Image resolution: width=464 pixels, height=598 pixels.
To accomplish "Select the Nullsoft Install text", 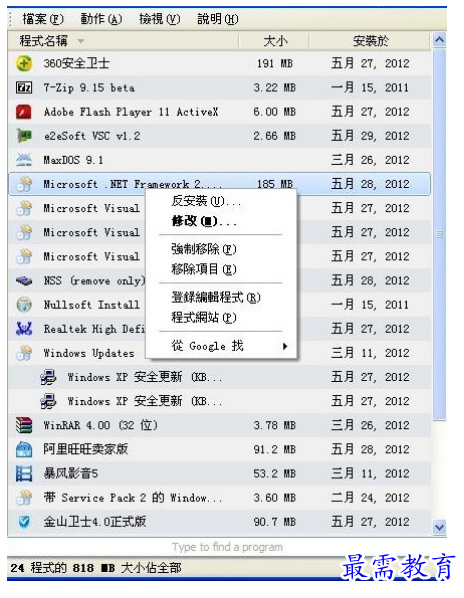I will tap(92, 305).
